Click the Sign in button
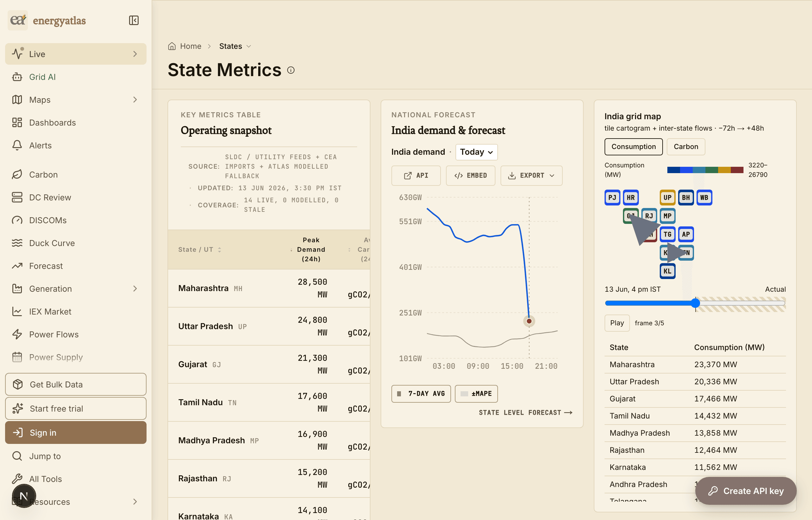This screenshot has height=520, width=812. pyautogui.click(x=76, y=432)
